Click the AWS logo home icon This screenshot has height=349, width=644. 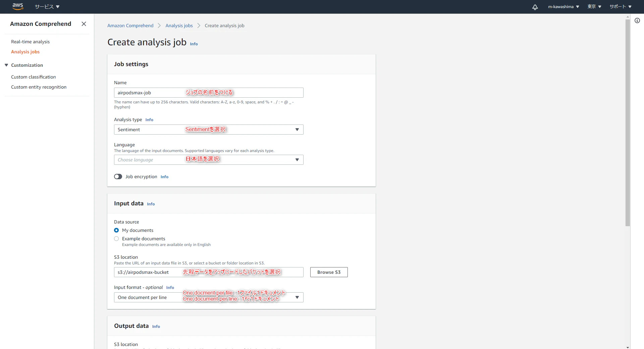18,6
